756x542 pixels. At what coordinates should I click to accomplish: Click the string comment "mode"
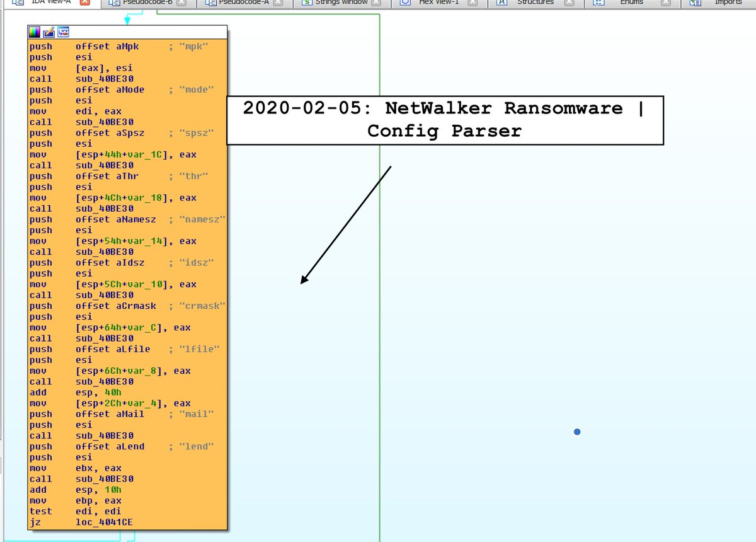tap(197, 89)
